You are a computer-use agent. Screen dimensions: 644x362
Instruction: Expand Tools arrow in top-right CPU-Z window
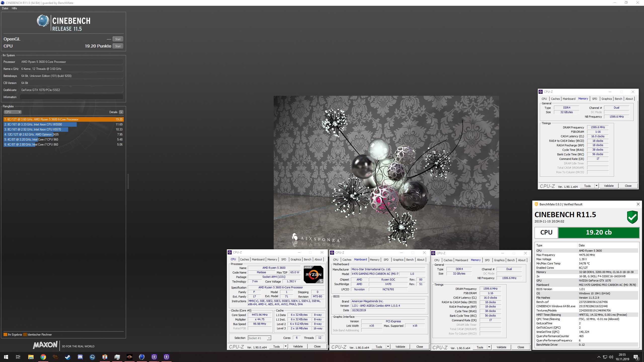596,186
